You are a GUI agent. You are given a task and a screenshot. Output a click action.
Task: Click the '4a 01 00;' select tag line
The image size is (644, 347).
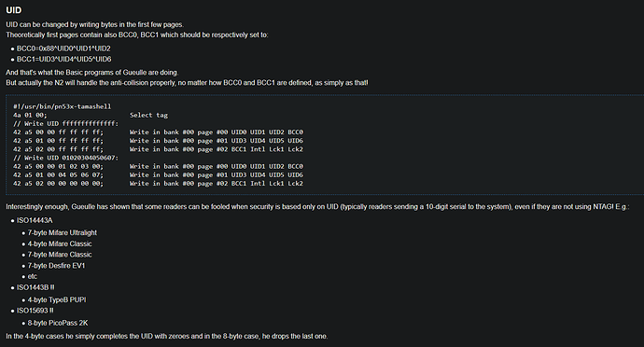pyautogui.click(x=30, y=115)
